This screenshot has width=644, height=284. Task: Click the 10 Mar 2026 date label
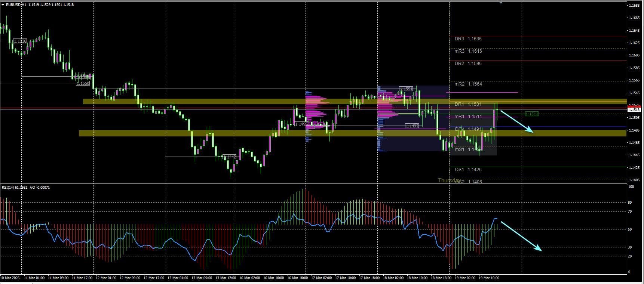point(10,278)
